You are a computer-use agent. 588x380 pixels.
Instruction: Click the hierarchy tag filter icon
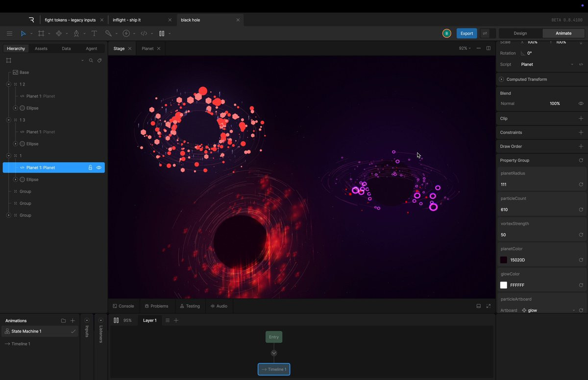[99, 61]
